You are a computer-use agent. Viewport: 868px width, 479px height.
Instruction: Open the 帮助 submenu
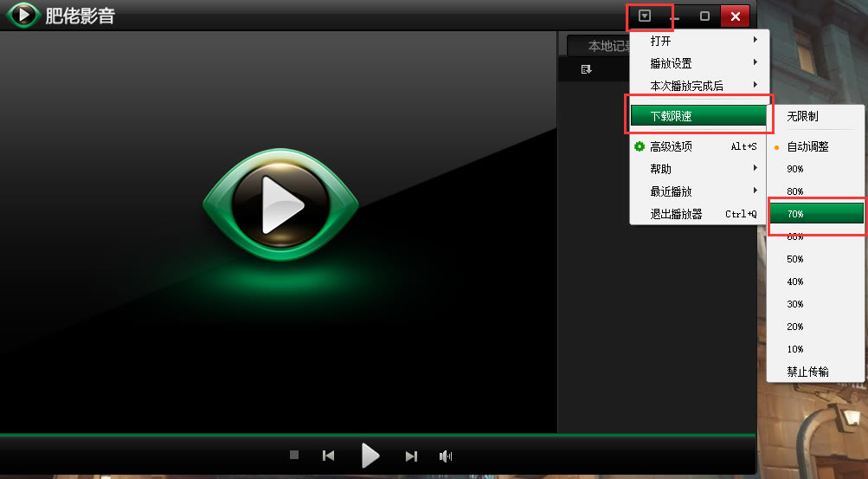(698, 169)
